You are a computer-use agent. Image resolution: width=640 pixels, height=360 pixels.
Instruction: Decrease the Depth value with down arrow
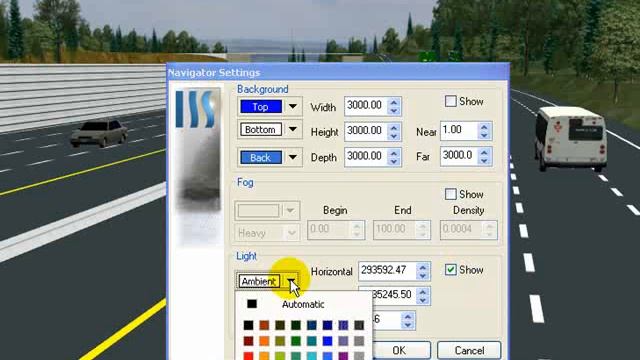tap(394, 161)
